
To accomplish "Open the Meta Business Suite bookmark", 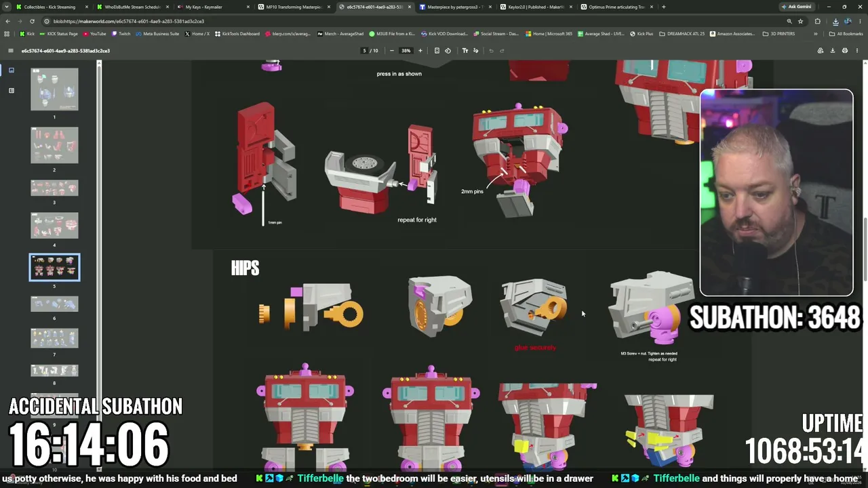I will 157,34.
